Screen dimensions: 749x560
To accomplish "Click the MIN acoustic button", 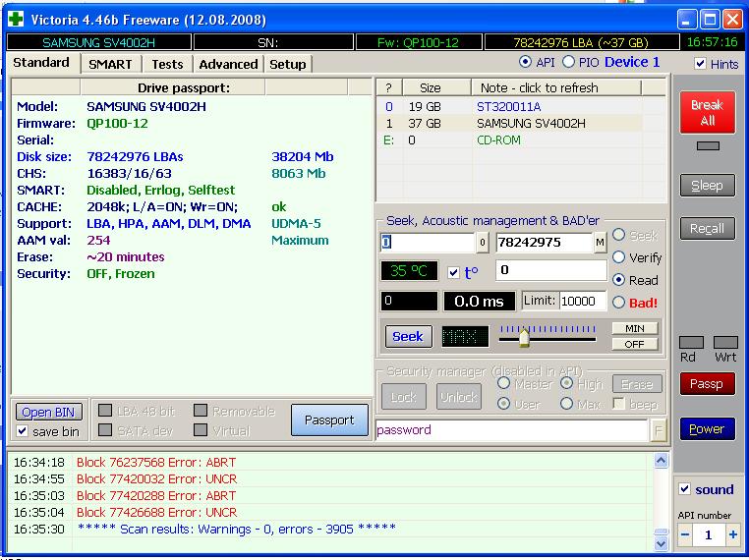I will [635, 328].
